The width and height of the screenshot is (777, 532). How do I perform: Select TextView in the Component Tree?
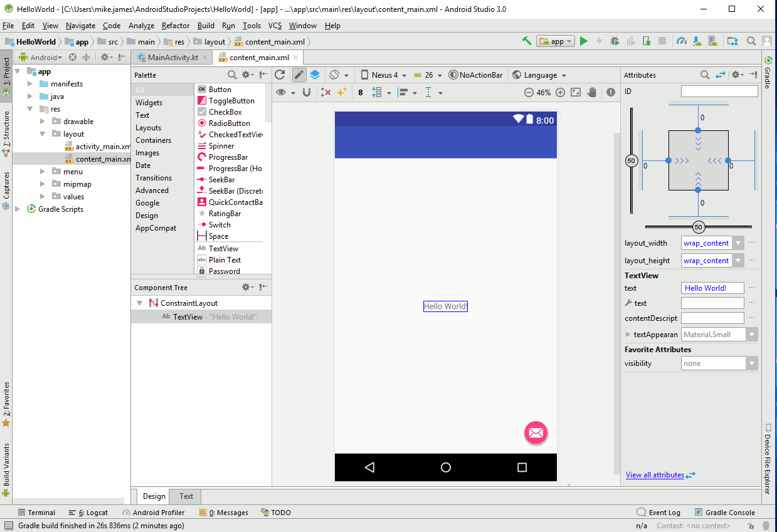(x=201, y=317)
